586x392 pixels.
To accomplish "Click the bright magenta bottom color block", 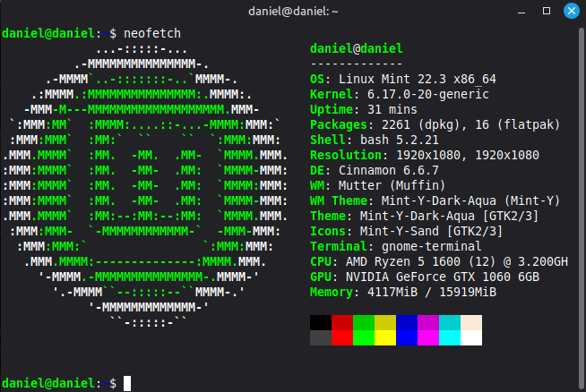I will coord(428,338).
